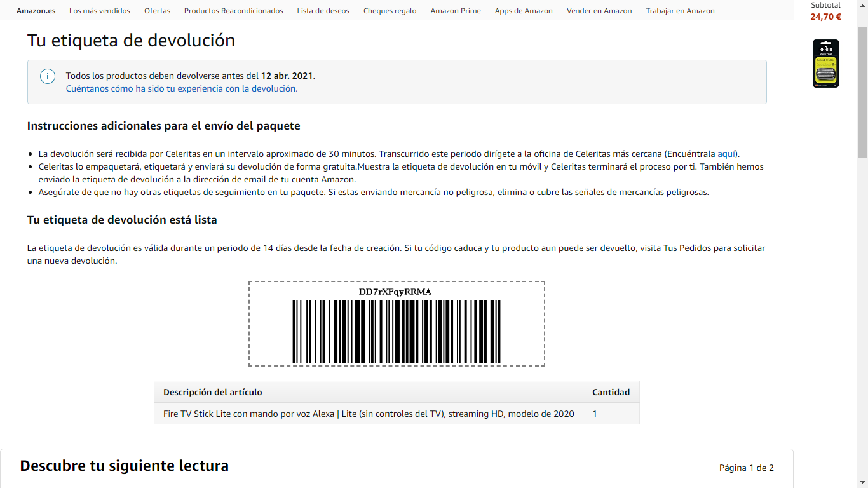Click the barcode code text DD7rXFqyRRMA
Viewport: 868px width, 488px height.
pyautogui.click(x=395, y=292)
